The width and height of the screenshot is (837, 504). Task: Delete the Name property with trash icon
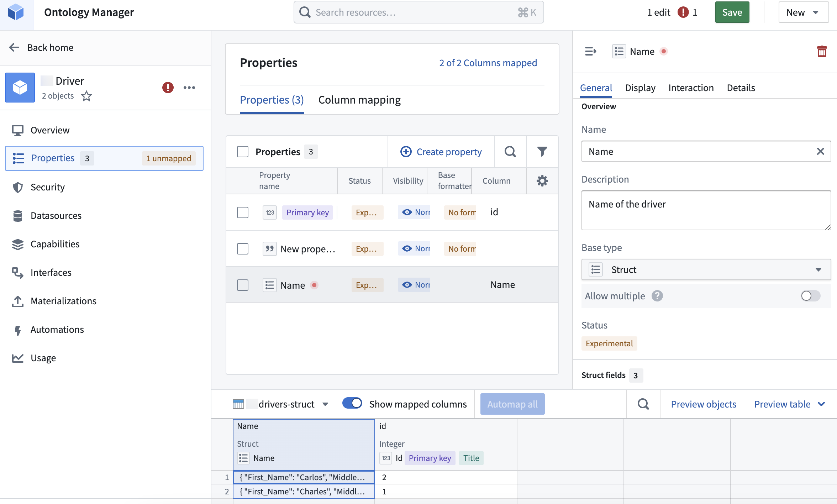click(822, 52)
